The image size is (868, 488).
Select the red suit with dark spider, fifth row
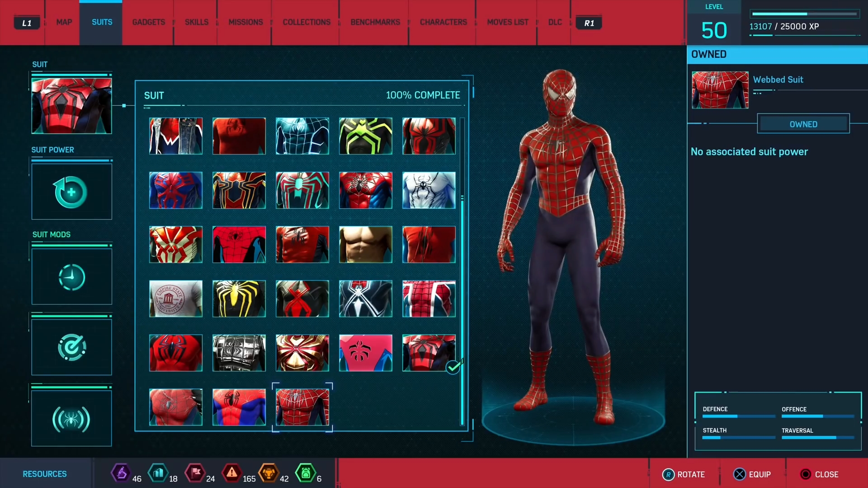[176, 353]
